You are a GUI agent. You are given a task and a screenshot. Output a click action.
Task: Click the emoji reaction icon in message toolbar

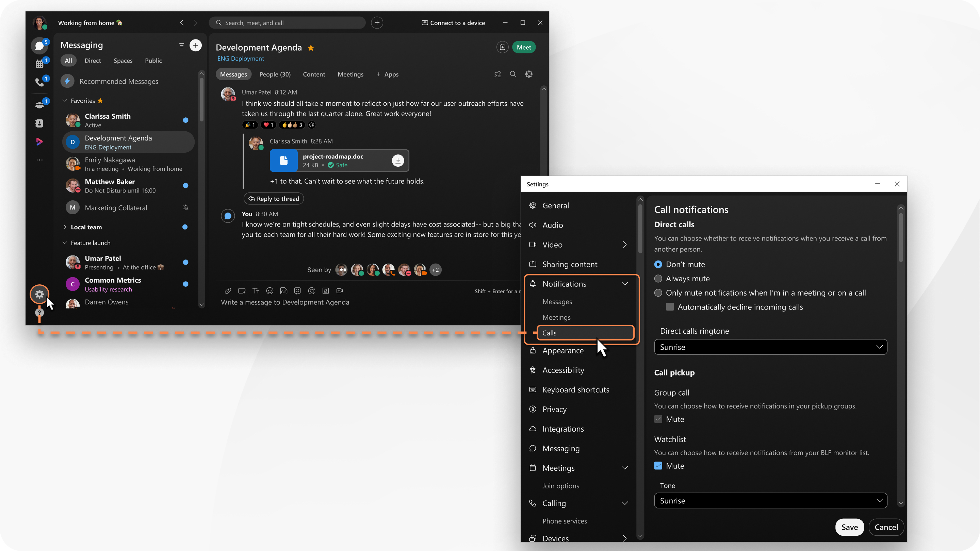[269, 291]
